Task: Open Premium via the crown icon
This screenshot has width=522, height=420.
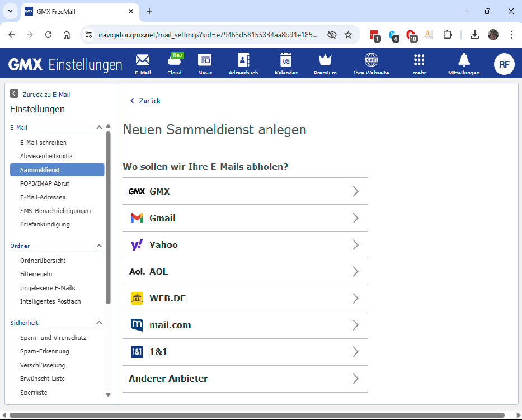Action: [325, 63]
